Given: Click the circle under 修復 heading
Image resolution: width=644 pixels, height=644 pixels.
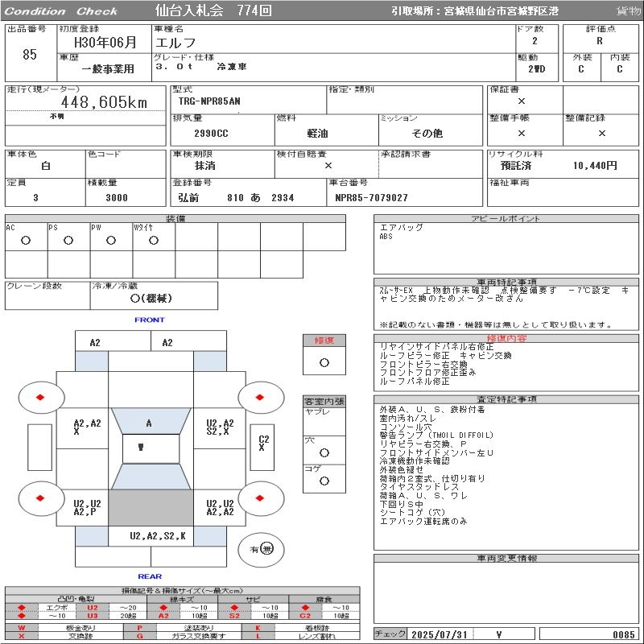Looking at the screenshot, I should point(324,363).
